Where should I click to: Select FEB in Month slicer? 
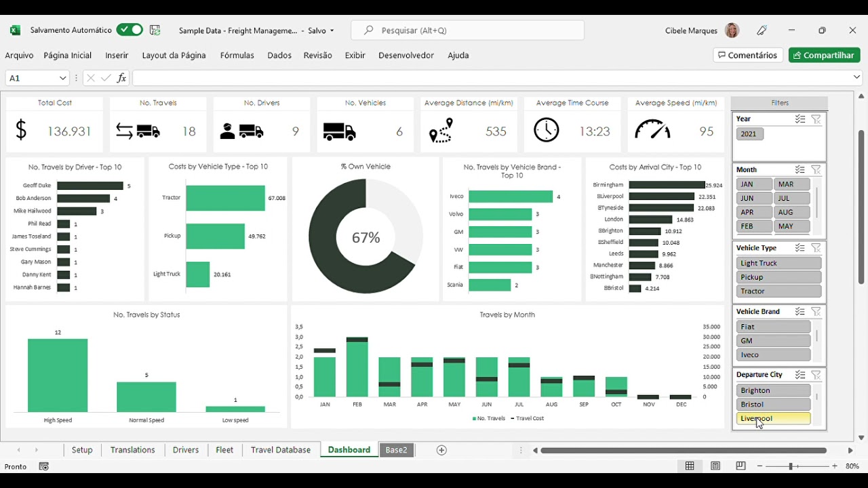754,226
